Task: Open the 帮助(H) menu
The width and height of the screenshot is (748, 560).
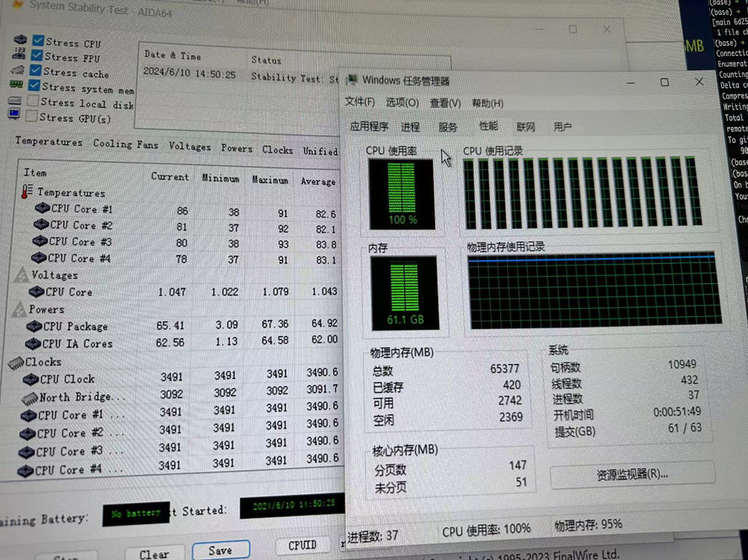Action: 488,103
